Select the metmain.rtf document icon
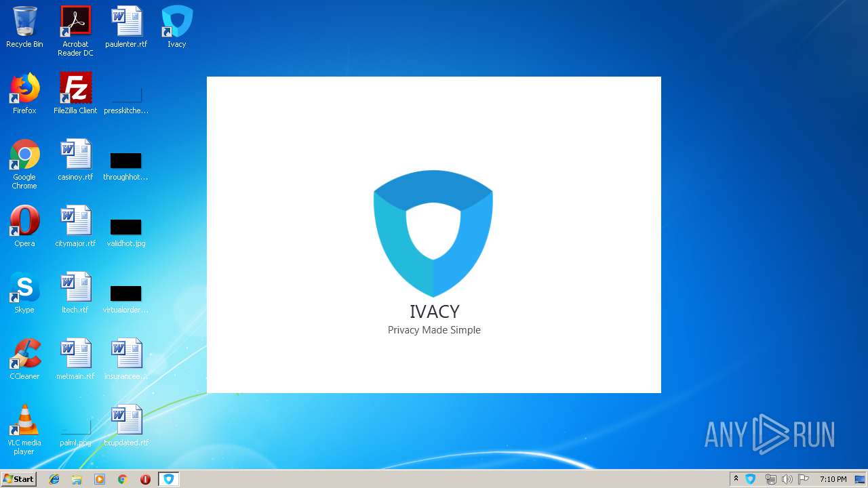Viewport: 868px width, 488px height. click(75, 360)
